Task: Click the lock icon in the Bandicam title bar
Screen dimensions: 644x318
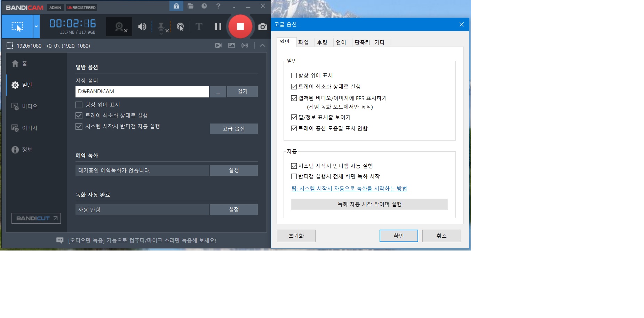Action: pos(176,6)
